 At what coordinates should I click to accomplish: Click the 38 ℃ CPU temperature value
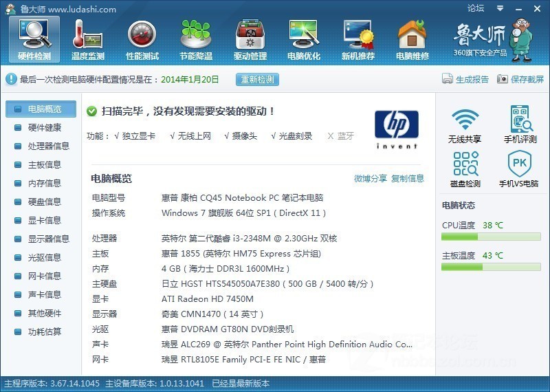[x=493, y=226]
